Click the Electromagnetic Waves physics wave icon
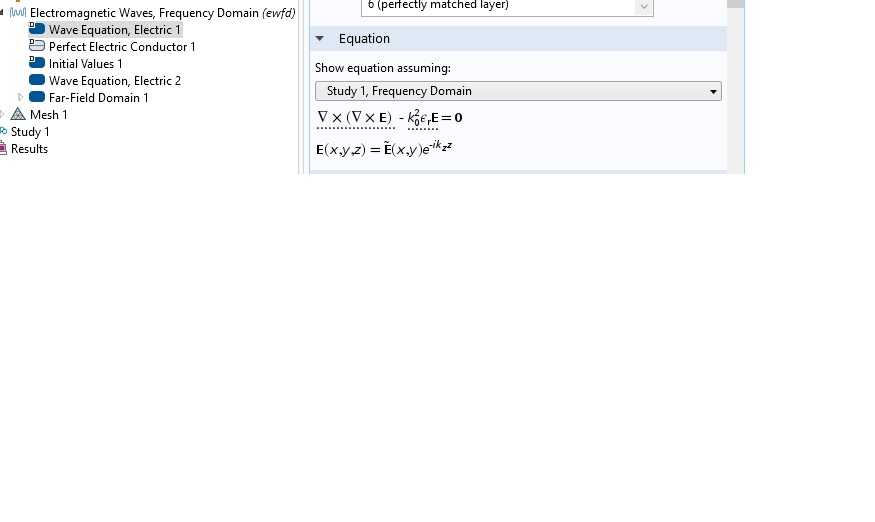This screenshot has height=522, width=875. [x=18, y=12]
